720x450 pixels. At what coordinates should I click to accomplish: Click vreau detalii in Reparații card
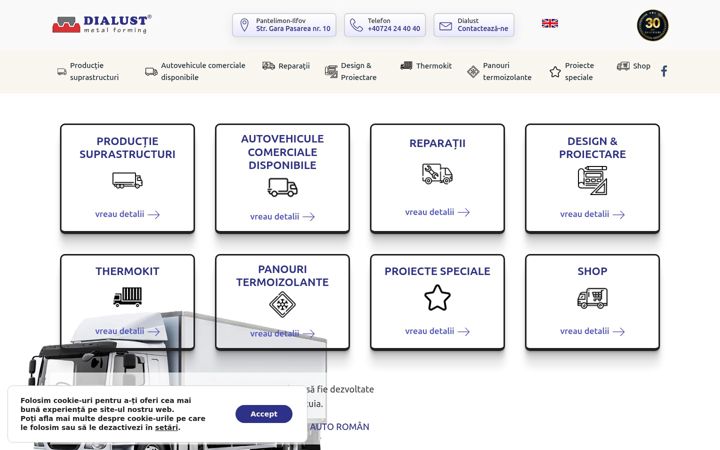pyautogui.click(x=437, y=212)
